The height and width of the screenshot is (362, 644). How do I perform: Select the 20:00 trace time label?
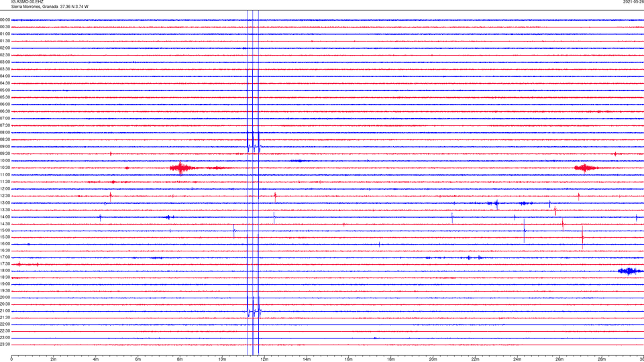pos(5,298)
